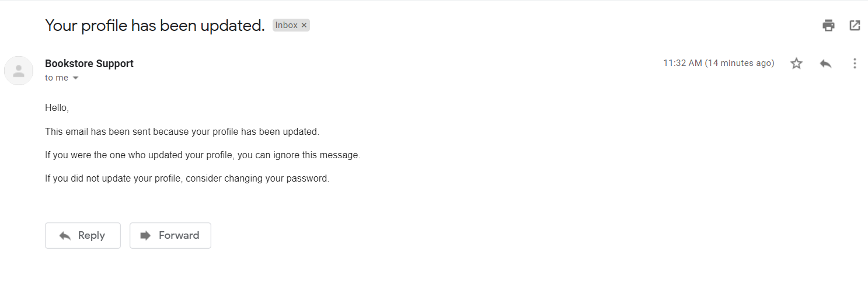Screen dimensions: 868x282
Task: Click the line about ignoring this message
Action: [x=203, y=155]
